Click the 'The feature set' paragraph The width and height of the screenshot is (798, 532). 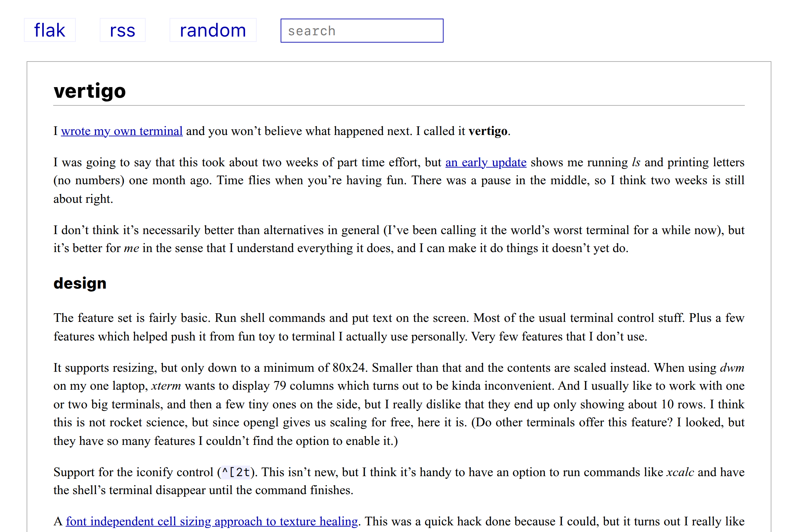[x=399, y=327]
